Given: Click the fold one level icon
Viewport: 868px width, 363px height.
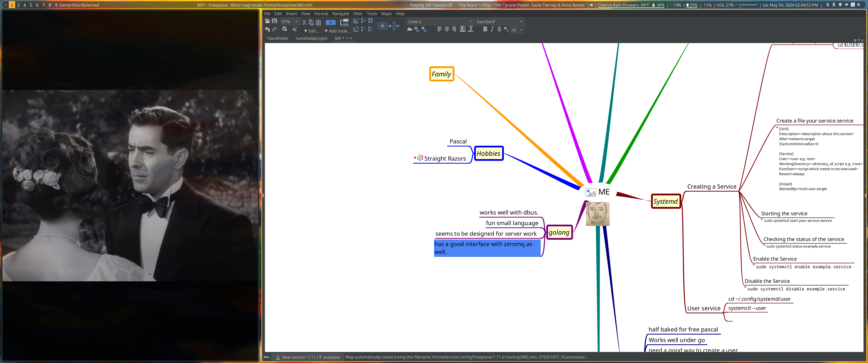Looking at the screenshot, I should pos(364,29).
